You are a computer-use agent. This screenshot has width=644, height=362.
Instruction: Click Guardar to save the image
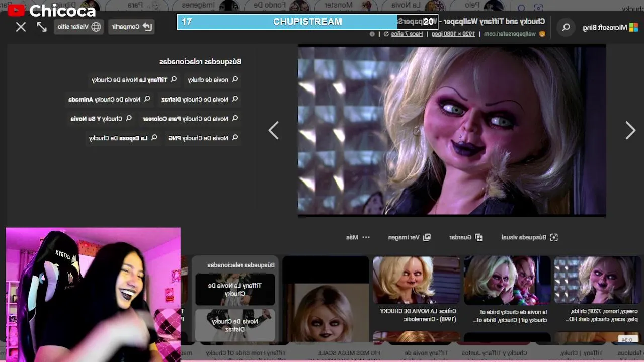pyautogui.click(x=466, y=237)
